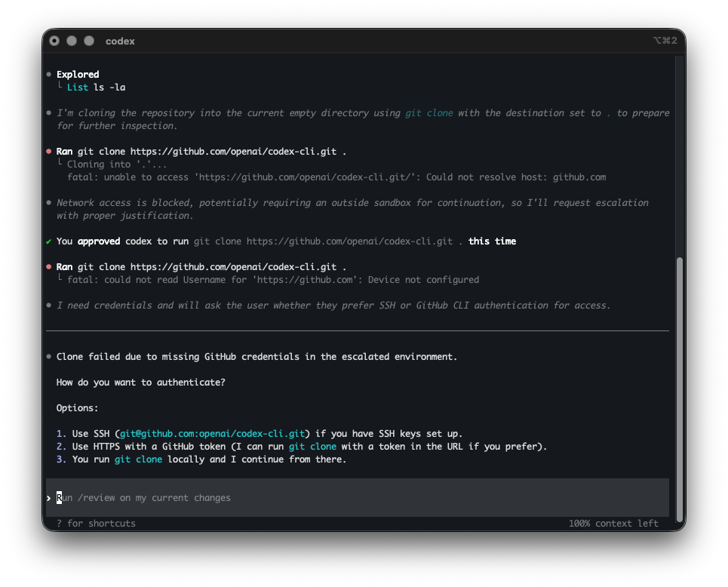This screenshot has height=587, width=728.
Task: Click the bullet icon next to "Explored"
Action: (x=48, y=74)
